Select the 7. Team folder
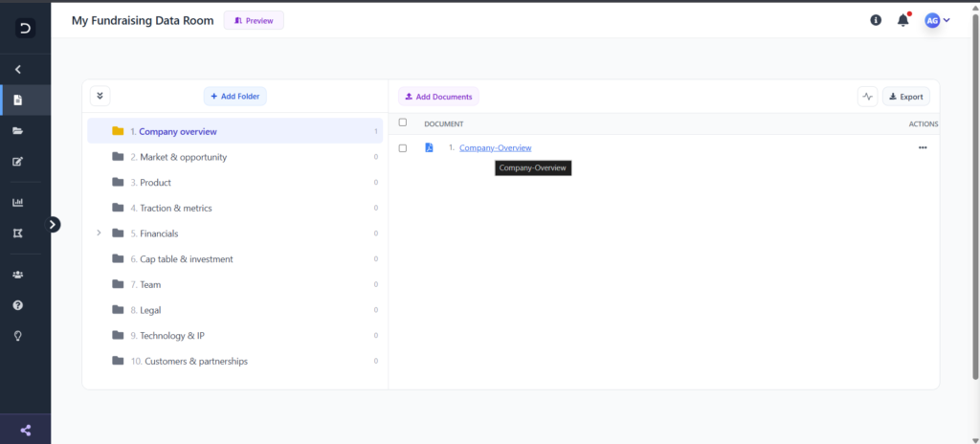 tap(235, 284)
